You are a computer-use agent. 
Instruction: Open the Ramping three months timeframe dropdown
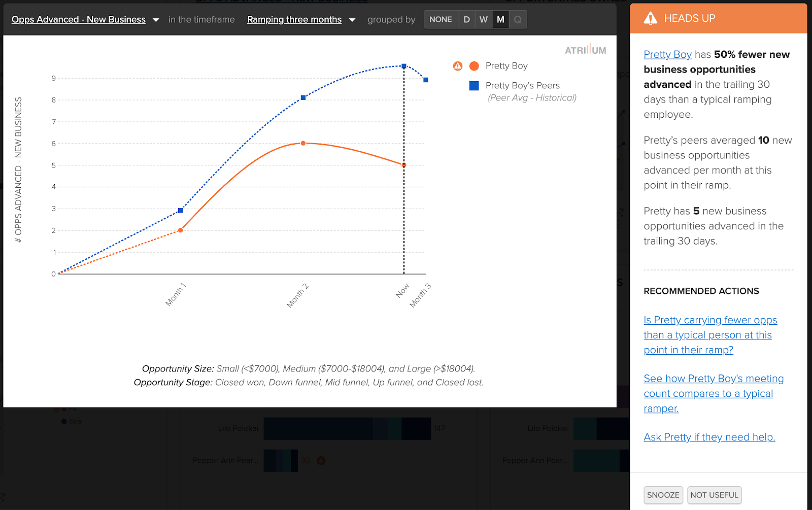[x=294, y=19]
